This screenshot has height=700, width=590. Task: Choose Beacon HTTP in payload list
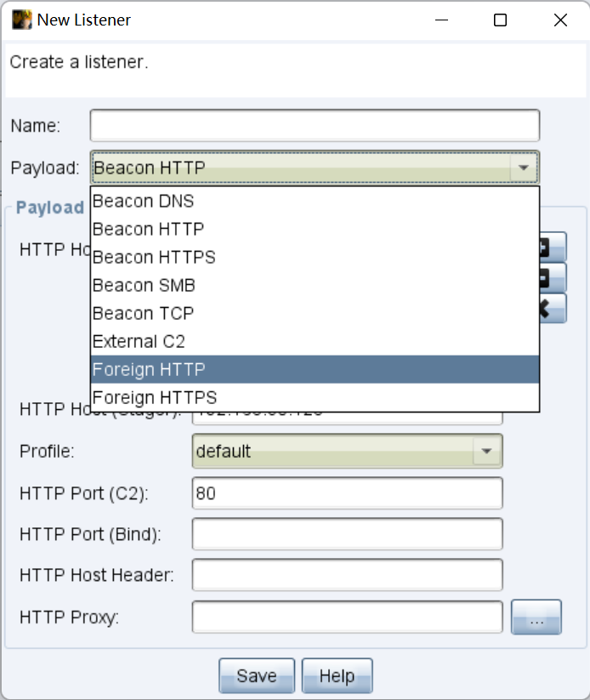pos(315,229)
